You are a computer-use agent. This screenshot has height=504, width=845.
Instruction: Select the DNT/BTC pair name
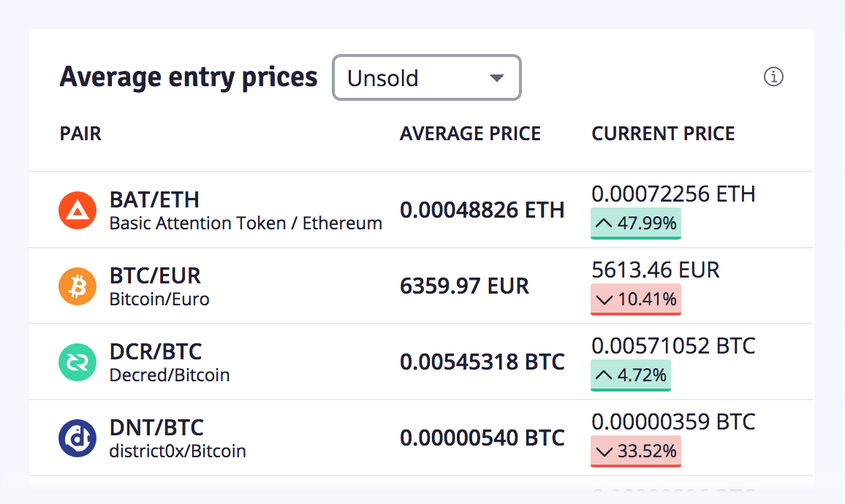tap(157, 427)
